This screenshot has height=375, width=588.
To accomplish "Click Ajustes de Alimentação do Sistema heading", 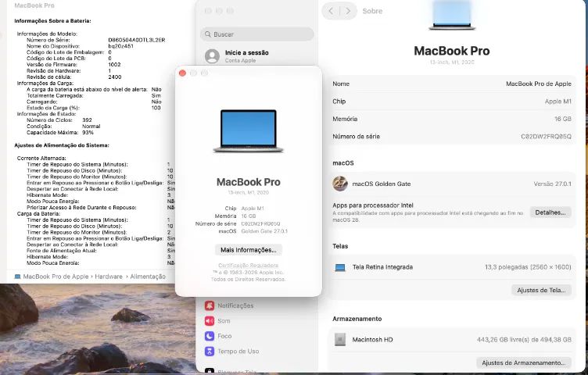I will point(62,145).
